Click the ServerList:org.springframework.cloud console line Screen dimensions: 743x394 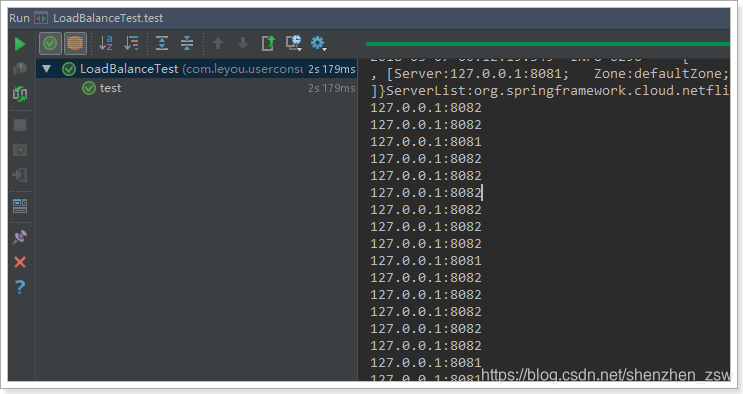550,91
